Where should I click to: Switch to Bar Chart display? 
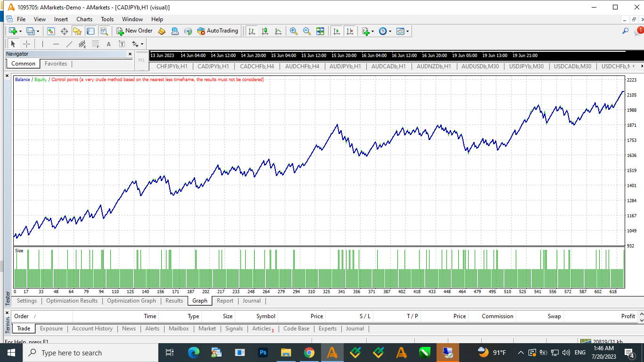[252, 31]
